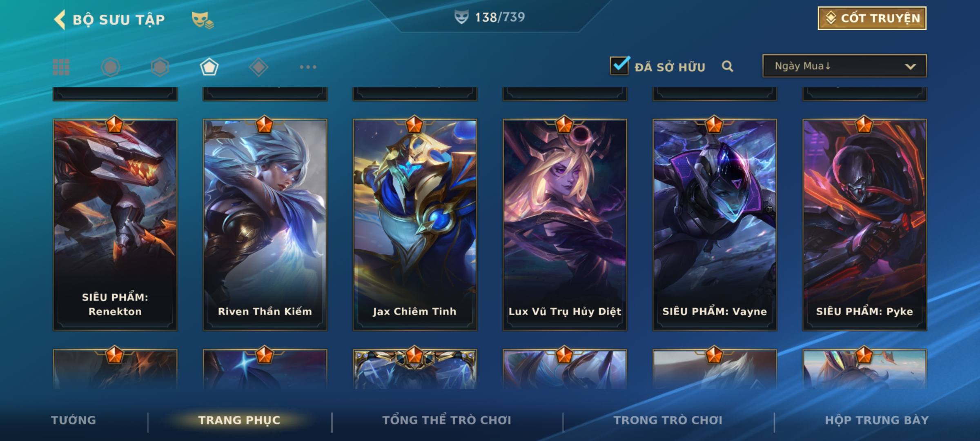Screen dimensions: 980x441
Task: Go back using the arrow beside Bộ Sưu Tập
Action: point(60,20)
